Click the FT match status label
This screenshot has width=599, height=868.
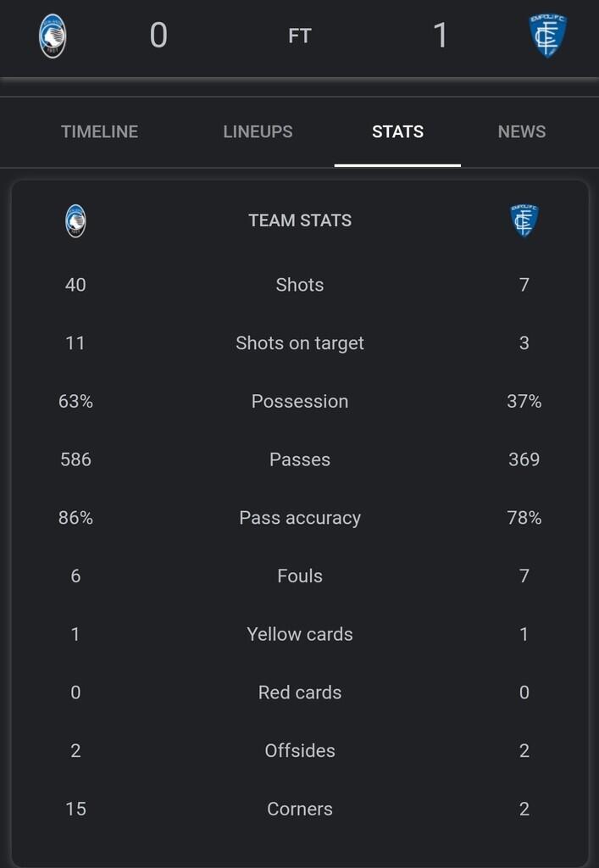pyautogui.click(x=300, y=36)
